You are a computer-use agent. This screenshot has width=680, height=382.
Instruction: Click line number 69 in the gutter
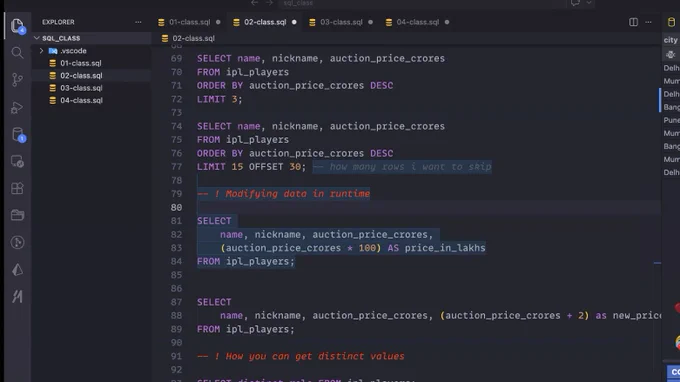click(176, 59)
